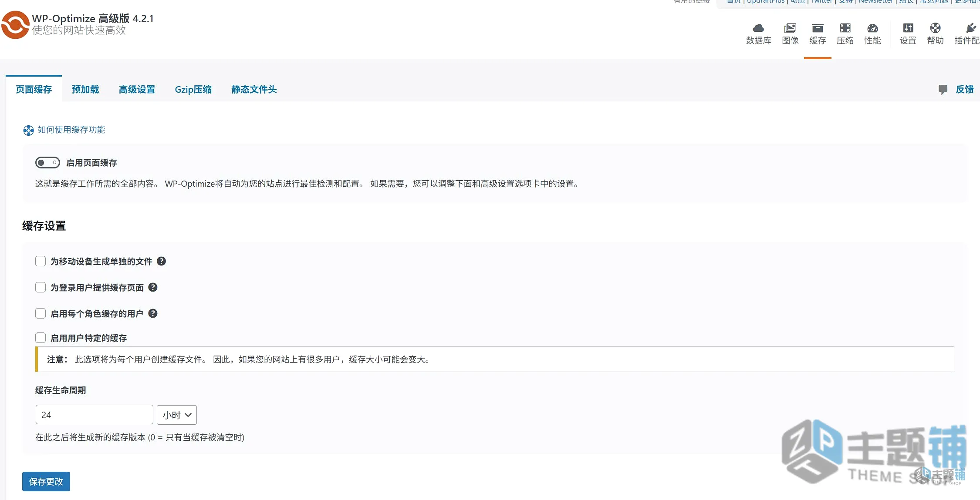
Task: Switch to the 静态文件头 tab
Action: tap(254, 89)
